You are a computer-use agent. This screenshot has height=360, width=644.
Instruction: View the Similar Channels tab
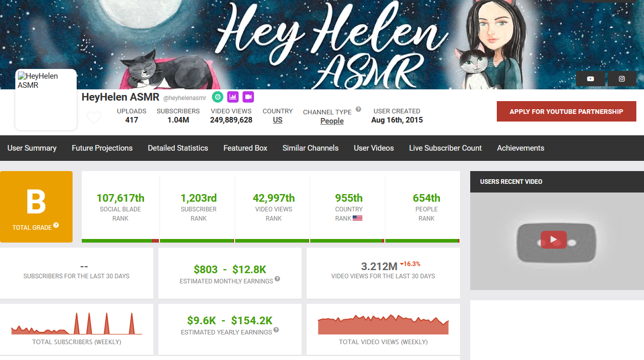click(311, 148)
